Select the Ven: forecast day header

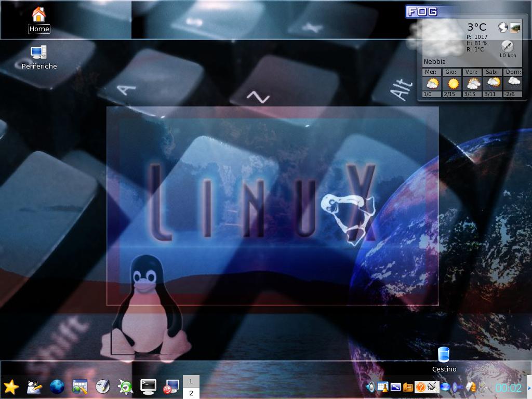point(472,72)
